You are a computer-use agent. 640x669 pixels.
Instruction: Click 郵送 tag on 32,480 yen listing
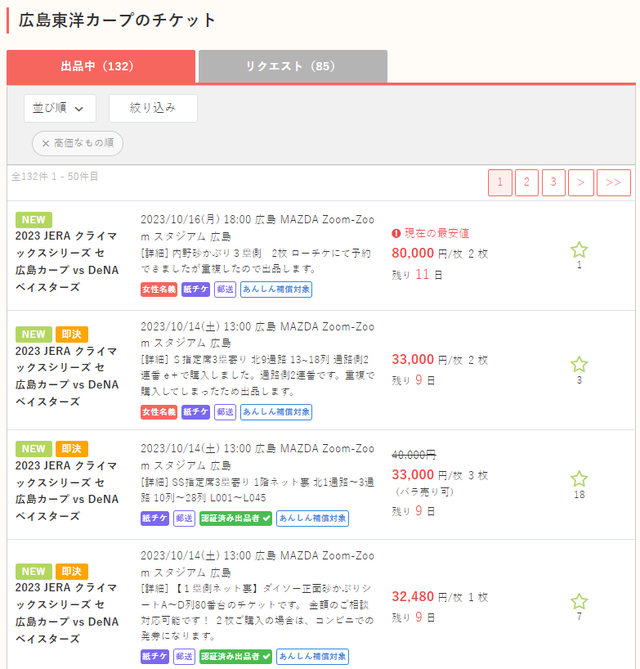click(184, 657)
